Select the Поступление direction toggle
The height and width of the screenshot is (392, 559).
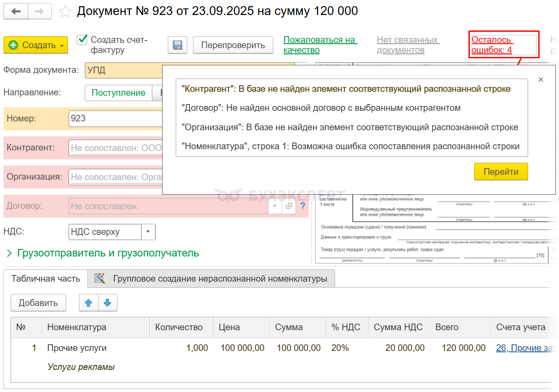[118, 93]
